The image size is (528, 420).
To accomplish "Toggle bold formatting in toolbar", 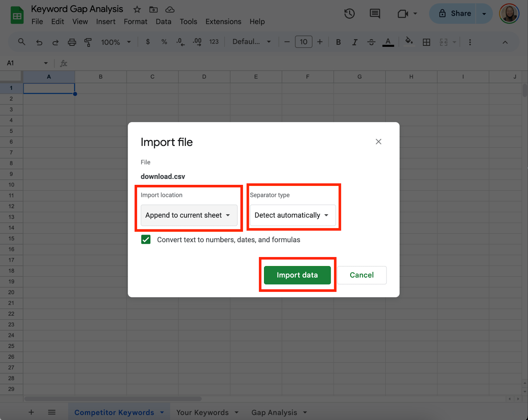I will tap(338, 42).
